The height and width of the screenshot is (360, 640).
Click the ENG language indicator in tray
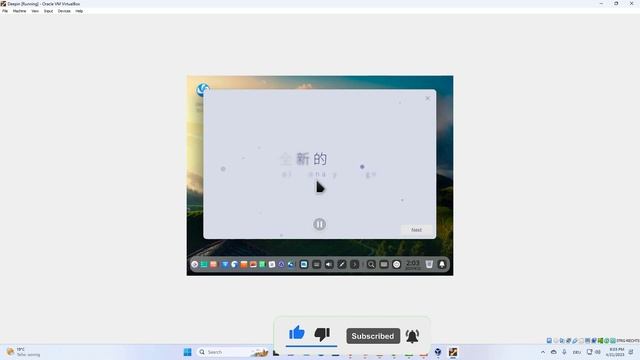(576, 352)
